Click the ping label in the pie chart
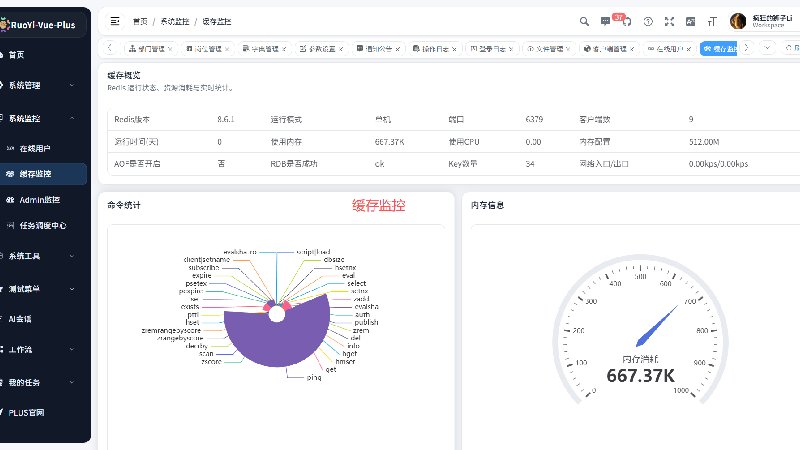Screen dimensions: 800x450 (x=314, y=378)
